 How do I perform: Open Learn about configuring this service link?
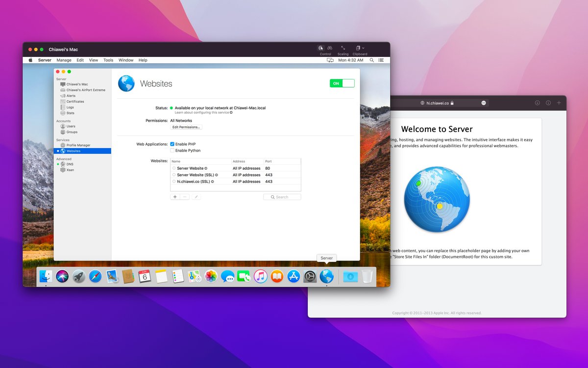203,112
